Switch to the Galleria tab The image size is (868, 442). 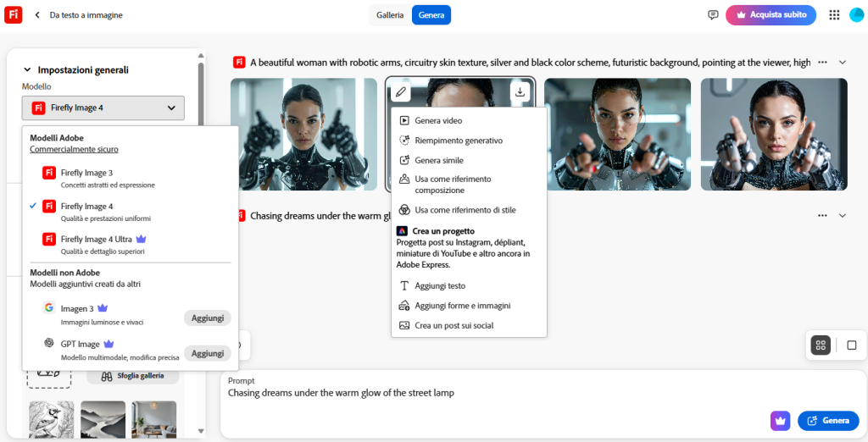(390, 15)
